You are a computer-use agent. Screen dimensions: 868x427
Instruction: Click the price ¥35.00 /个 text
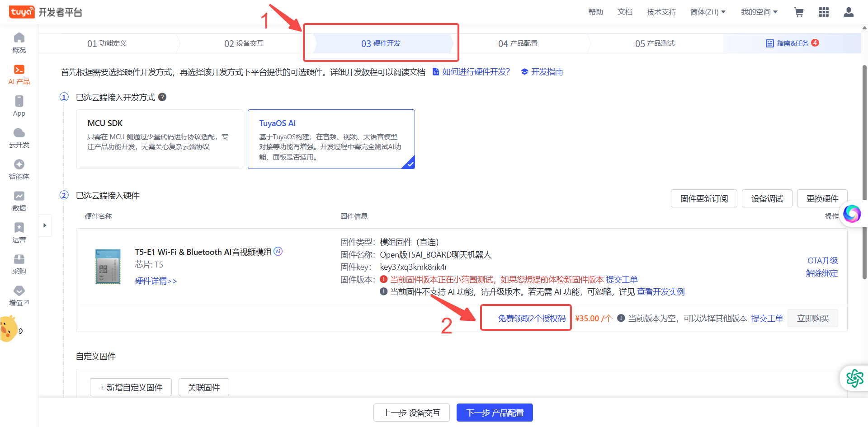[594, 318]
